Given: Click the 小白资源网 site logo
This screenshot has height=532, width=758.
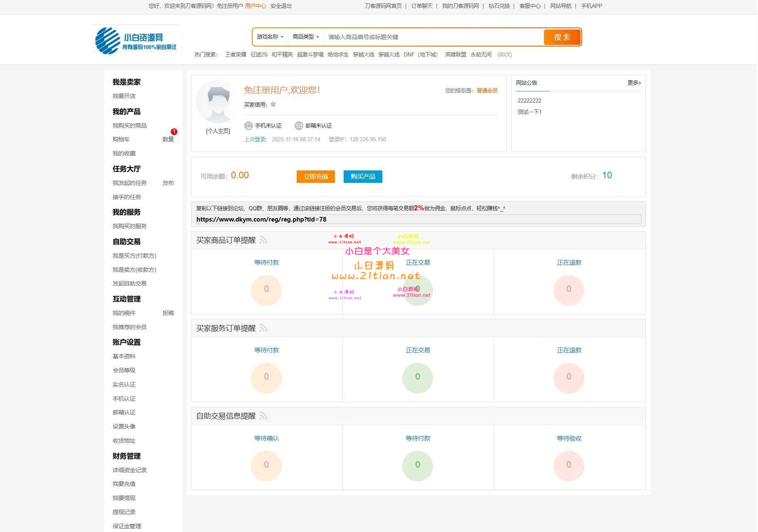Looking at the screenshot, I should coord(136,40).
